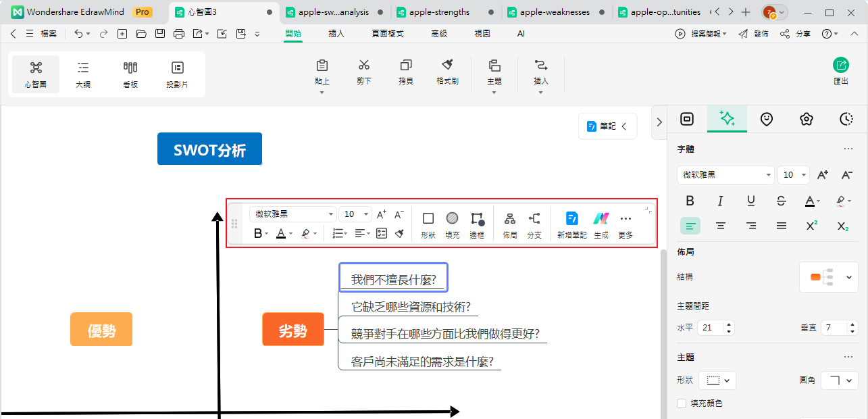Open the 圓角 corner style dropdown
Screen dimensions: 868x419
click(839, 380)
